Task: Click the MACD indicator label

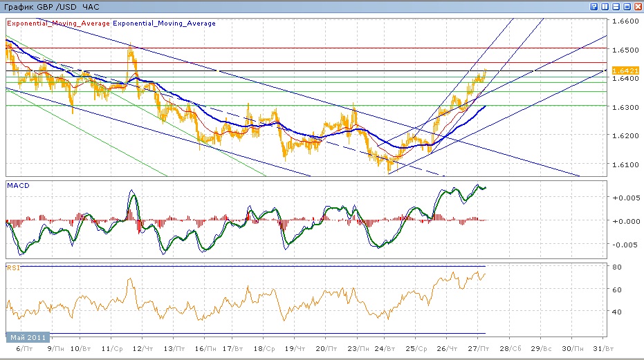Action: (x=18, y=186)
